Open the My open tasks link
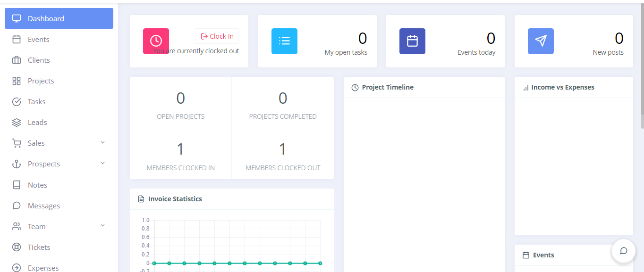The width and height of the screenshot is (644, 272). (346, 52)
